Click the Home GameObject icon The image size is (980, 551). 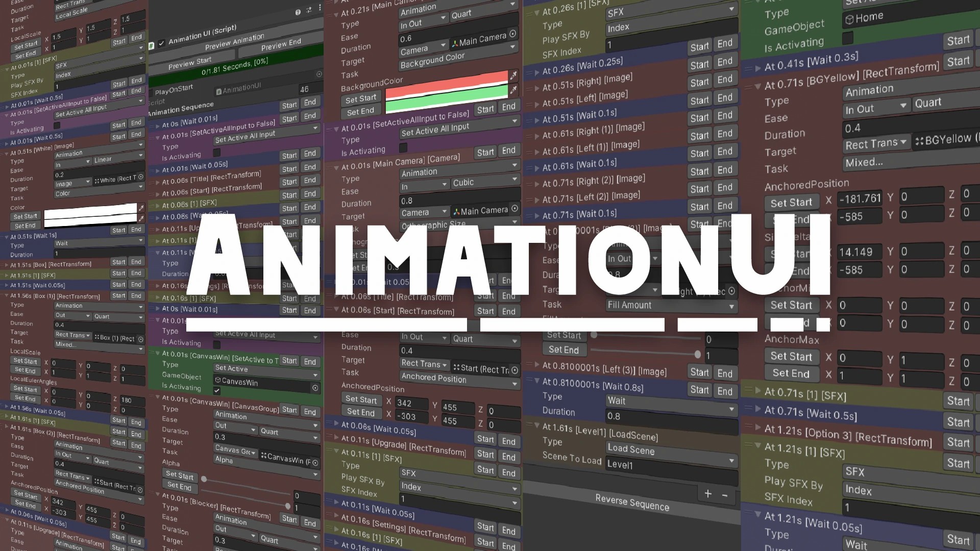[849, 17]
